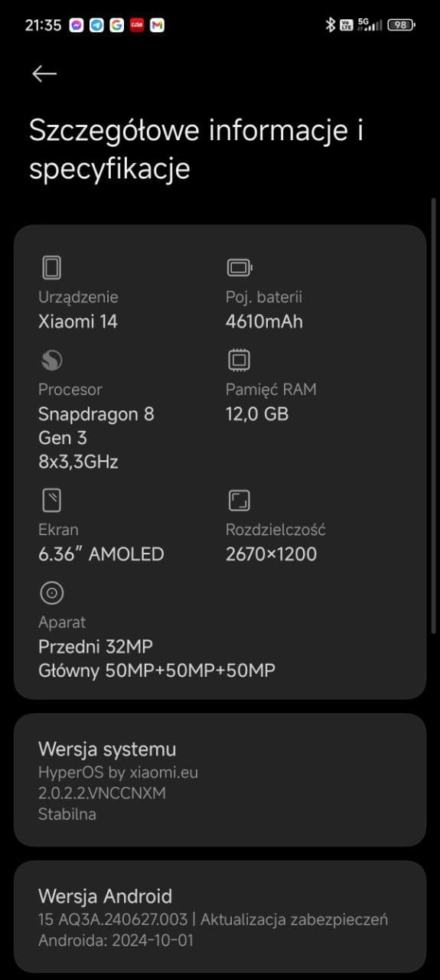Tap the 2670×1200 resolution value

point(271,554)
